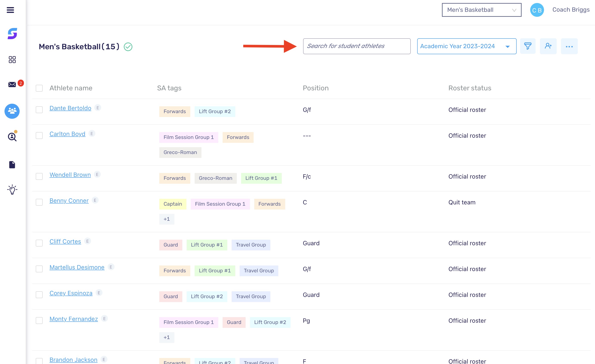
Task: Open the Academic Year 2023-2024 dropdown
Action: click(x=466, y=46)
